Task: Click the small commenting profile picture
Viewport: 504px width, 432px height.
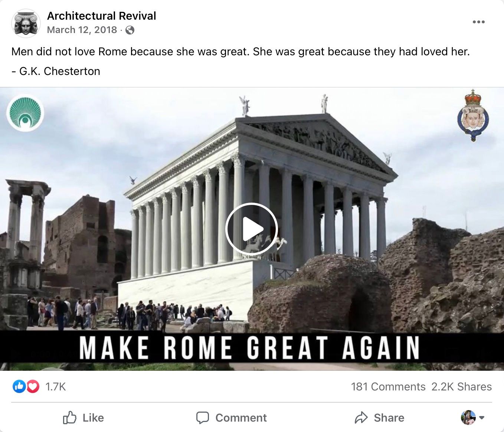Action: 468,418
